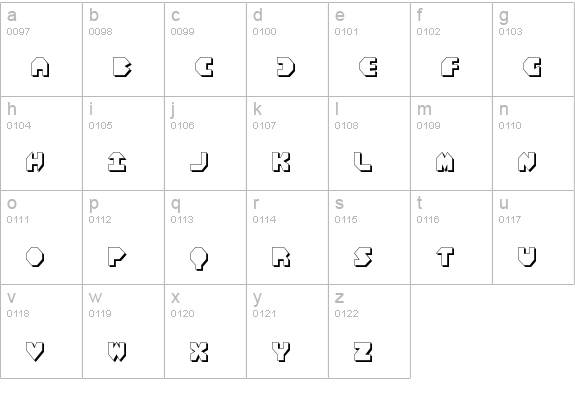Choose the X glyph in cell 0120

(199, 351)
